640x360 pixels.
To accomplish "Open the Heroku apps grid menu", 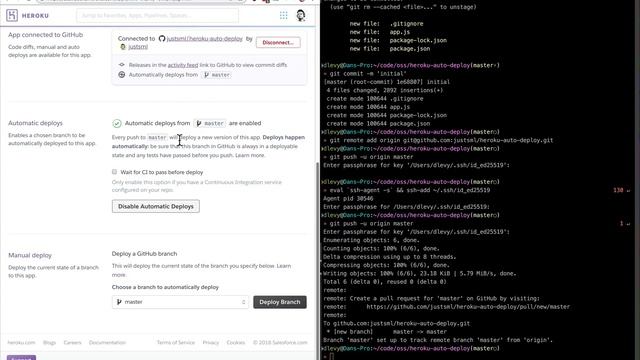I will pos(283,16).
